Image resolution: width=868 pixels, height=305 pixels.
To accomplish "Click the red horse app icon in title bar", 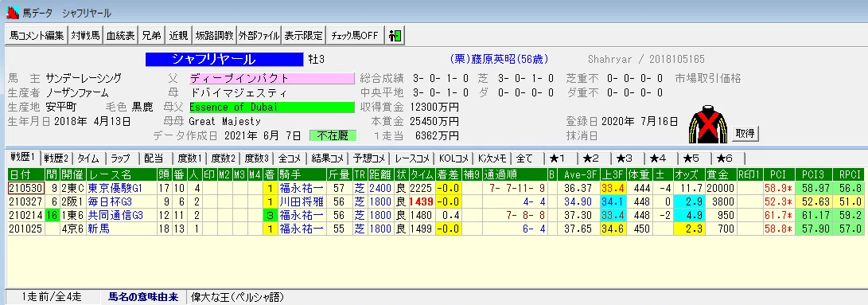I will [x=12, y=13].
